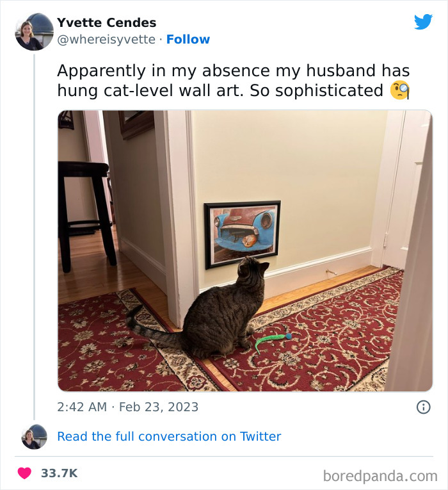
Task: Click the tweet text about cat-level art
Action: [x=233, y=81]
